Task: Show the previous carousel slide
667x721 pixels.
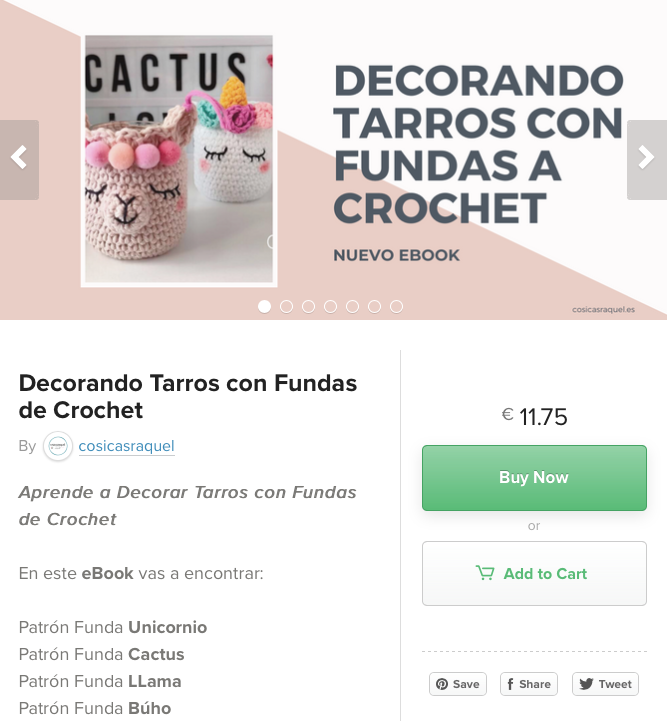Action: point(19,160)
